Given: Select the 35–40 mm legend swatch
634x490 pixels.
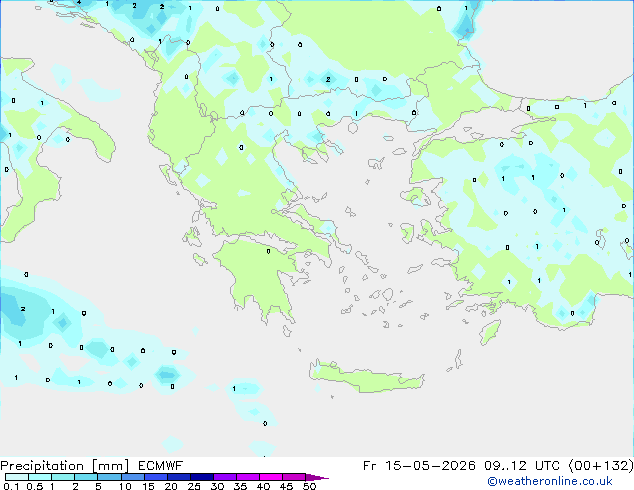Looking at the screenshot, I should click(248, 477).
